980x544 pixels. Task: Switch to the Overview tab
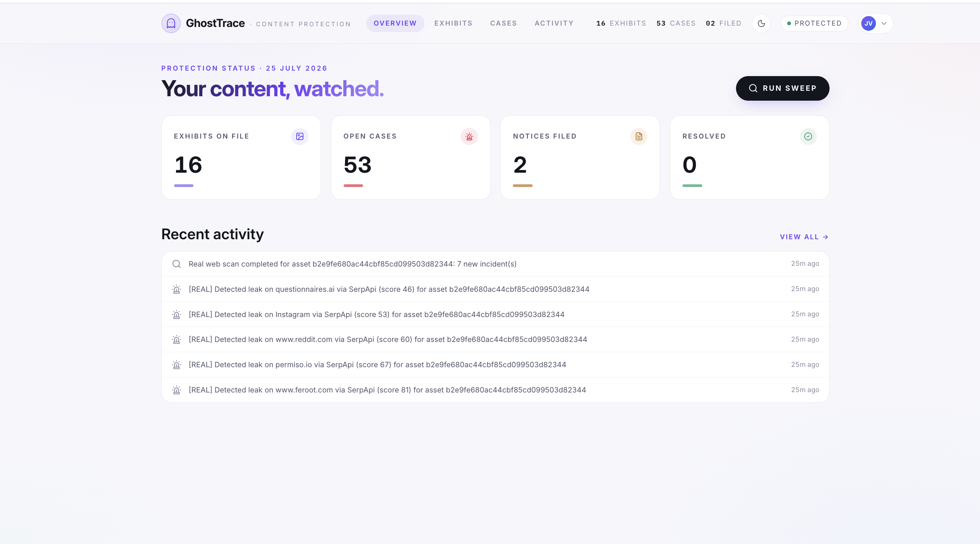coord(395,23)
